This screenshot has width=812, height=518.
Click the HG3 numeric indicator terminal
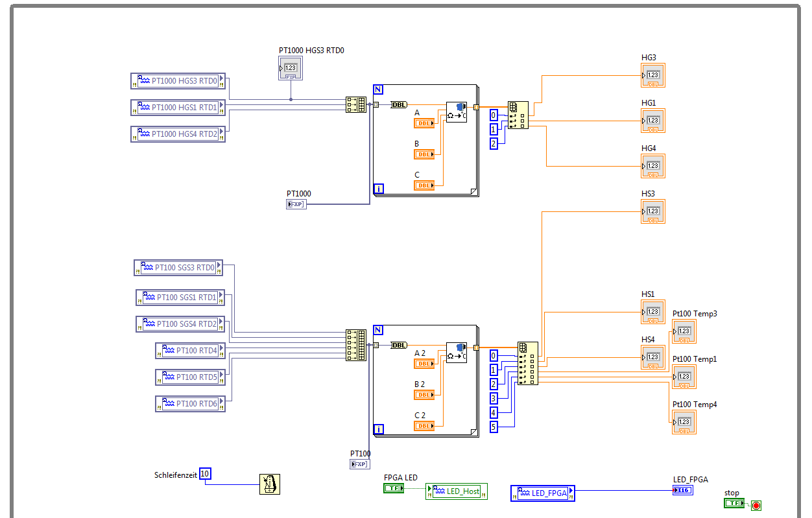coord(652,75)
